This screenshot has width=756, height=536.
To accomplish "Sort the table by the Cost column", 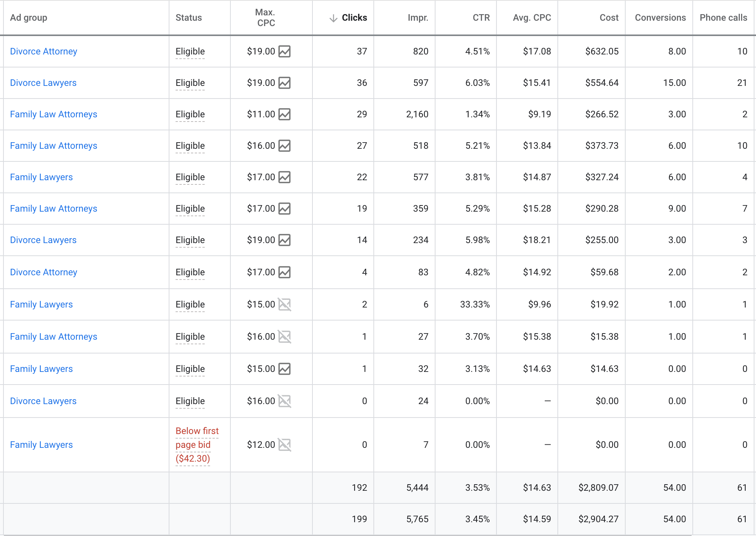I will click(x=609, y=18).
